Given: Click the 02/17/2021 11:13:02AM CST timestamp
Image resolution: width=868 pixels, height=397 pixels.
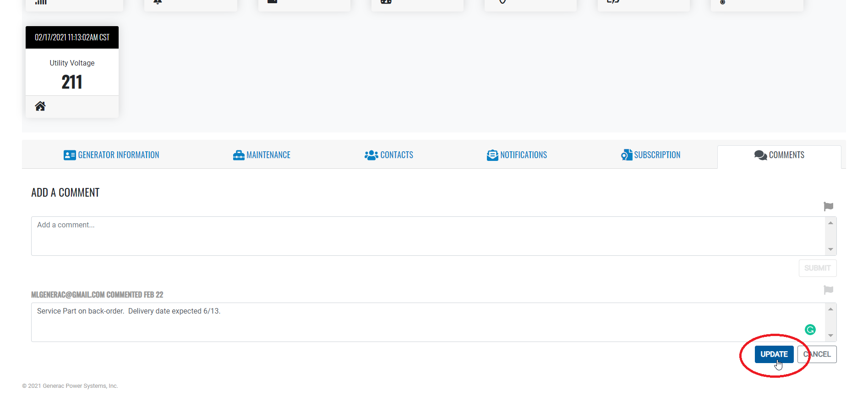Looking at the screenshot, I should (72, 38).
